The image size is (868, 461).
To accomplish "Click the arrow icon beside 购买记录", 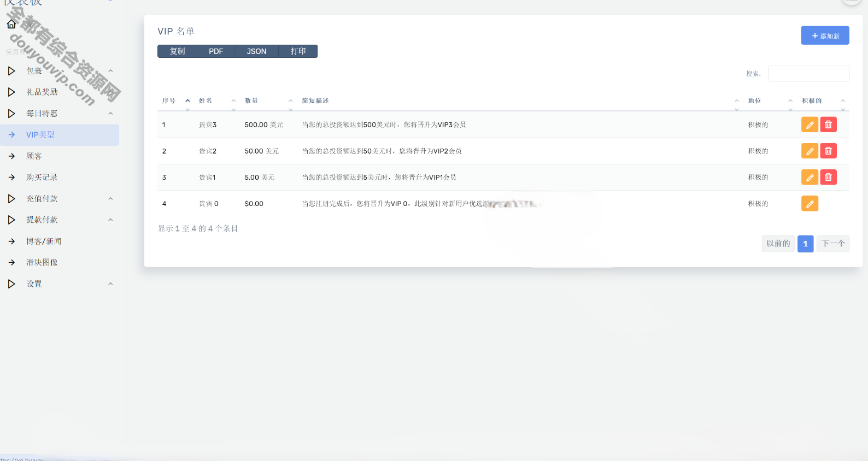I will coord(11,178).
